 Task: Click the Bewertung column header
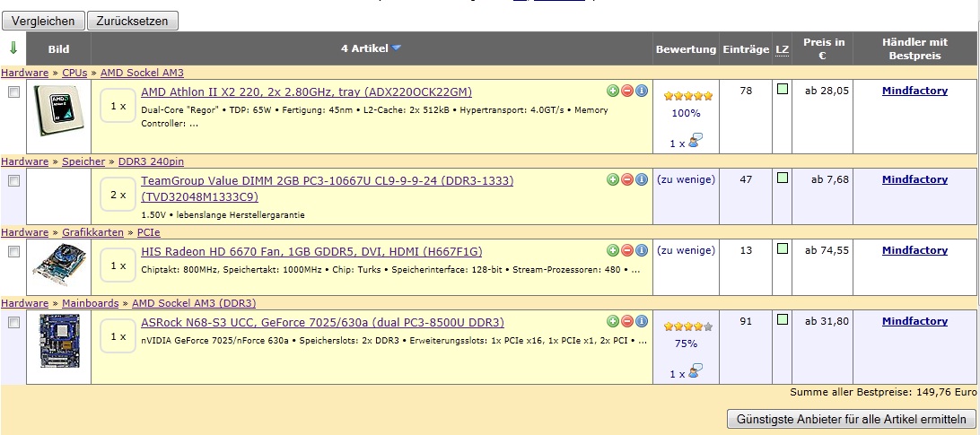(686, 48)
